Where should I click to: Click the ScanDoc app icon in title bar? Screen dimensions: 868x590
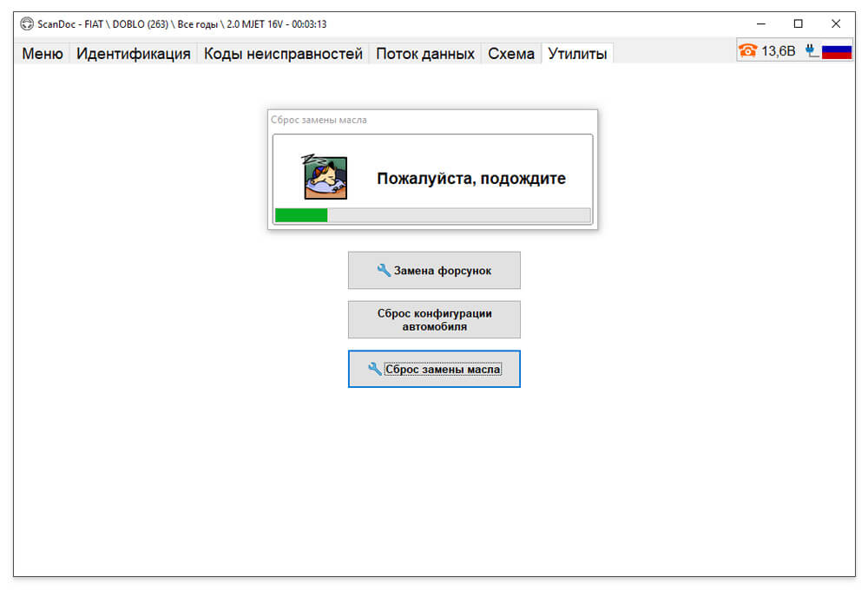click(x=27, y=23)
